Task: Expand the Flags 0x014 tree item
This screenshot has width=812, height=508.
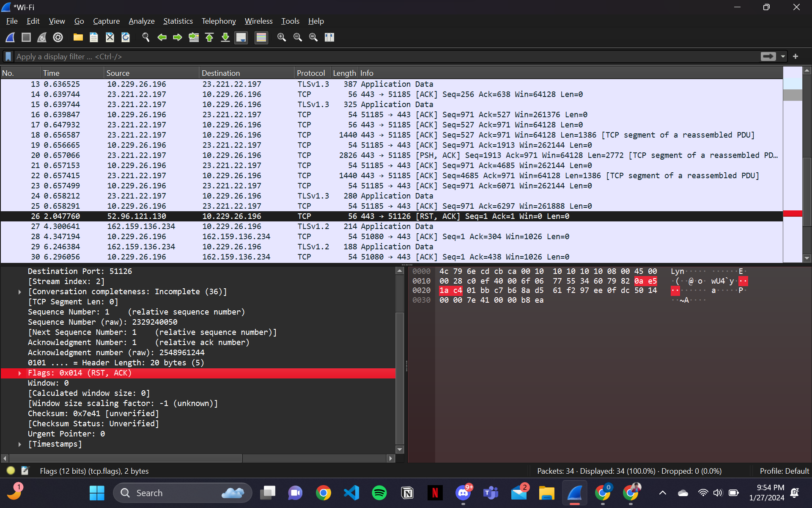Action: pyautogui.click(x=19, y=373)
